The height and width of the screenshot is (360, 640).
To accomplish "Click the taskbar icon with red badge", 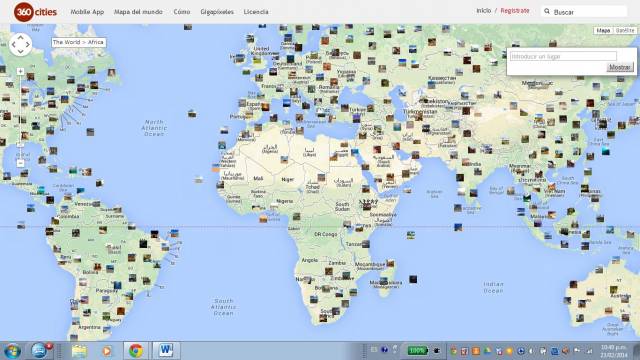I will point(40,350).
